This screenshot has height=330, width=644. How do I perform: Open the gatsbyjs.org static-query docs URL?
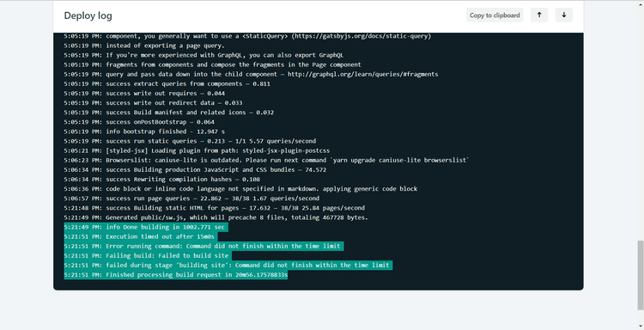coord(361,36)
